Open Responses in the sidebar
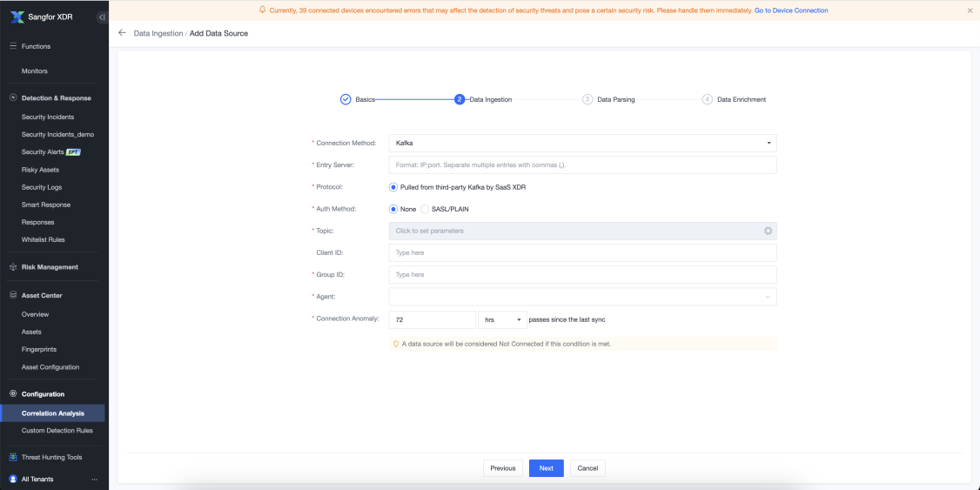Screen dimensions: 980x490 click(x=37, y=222)
